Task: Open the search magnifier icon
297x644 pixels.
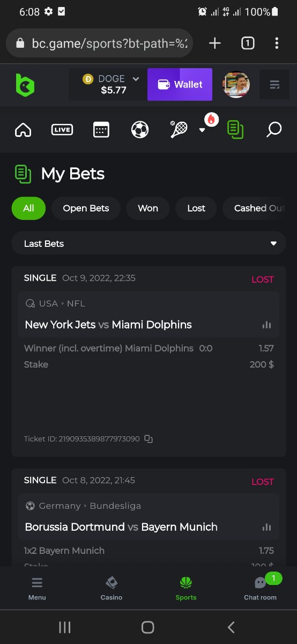Action: coord(274,129)
